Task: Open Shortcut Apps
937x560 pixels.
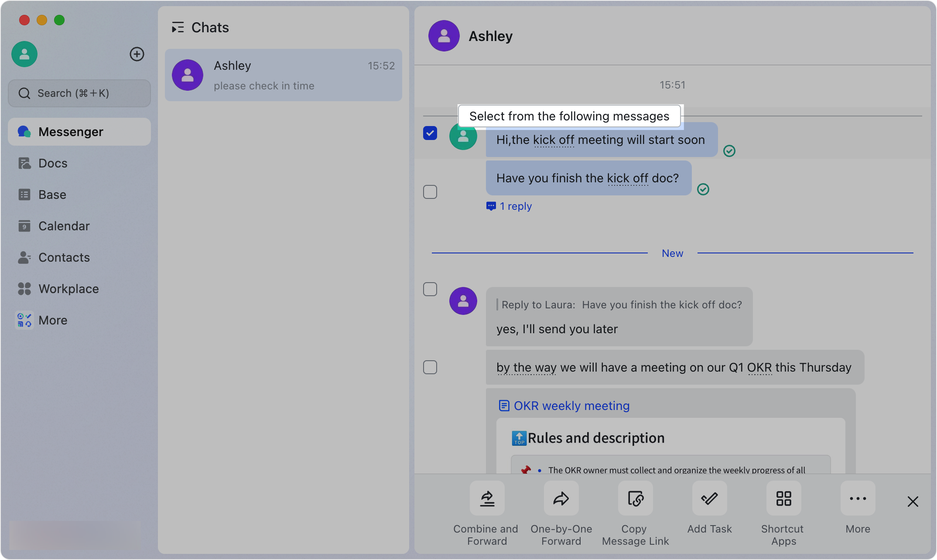Action: coord(783,499)
